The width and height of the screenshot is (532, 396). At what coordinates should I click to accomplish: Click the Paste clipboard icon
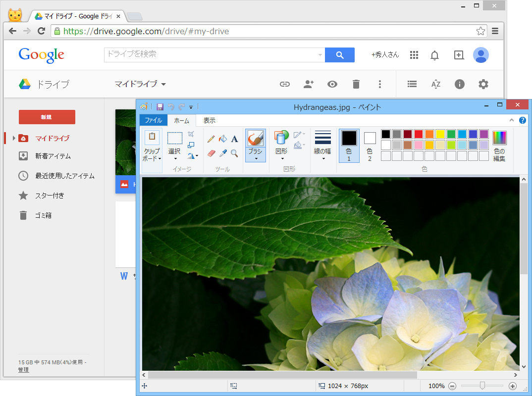(x=152, y=137)
